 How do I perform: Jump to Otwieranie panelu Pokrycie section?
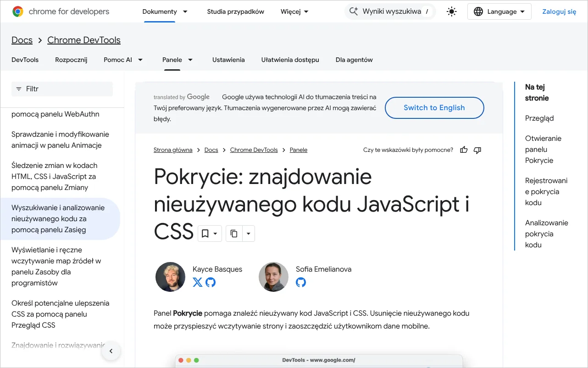(x=544, y=150)
